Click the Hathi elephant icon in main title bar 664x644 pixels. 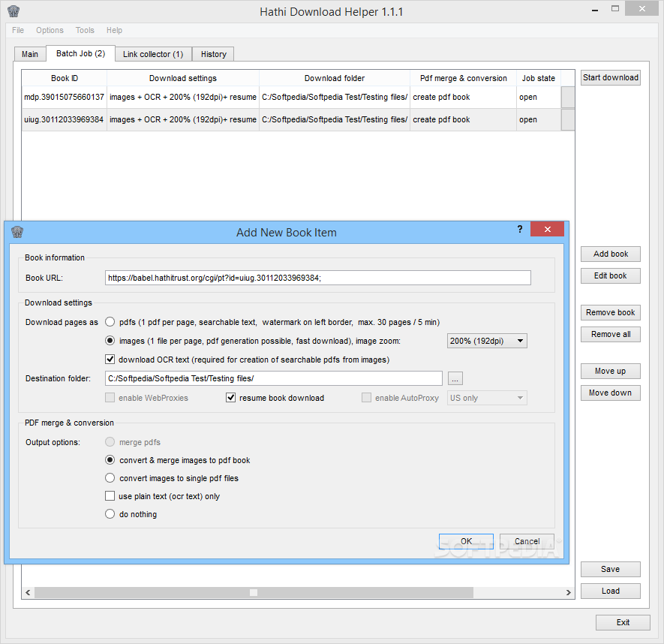(14, 11)
